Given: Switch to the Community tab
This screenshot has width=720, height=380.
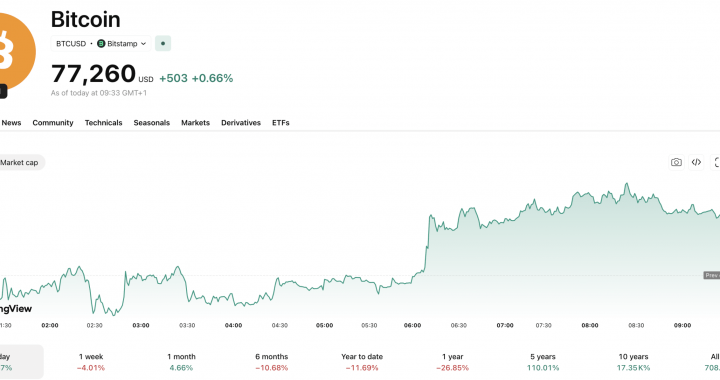Looking at the screenshot, I should 53,123.
